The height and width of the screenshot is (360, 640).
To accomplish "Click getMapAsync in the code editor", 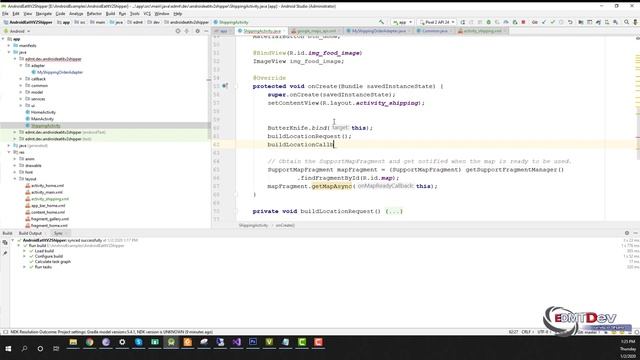I will point(331,186).
